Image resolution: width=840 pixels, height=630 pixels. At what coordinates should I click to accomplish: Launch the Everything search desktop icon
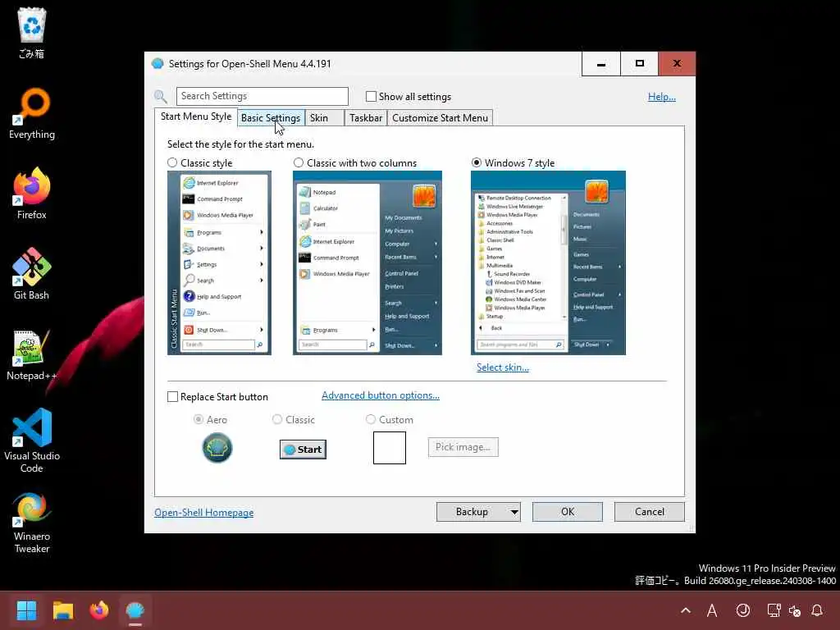[x=32, y=113]
